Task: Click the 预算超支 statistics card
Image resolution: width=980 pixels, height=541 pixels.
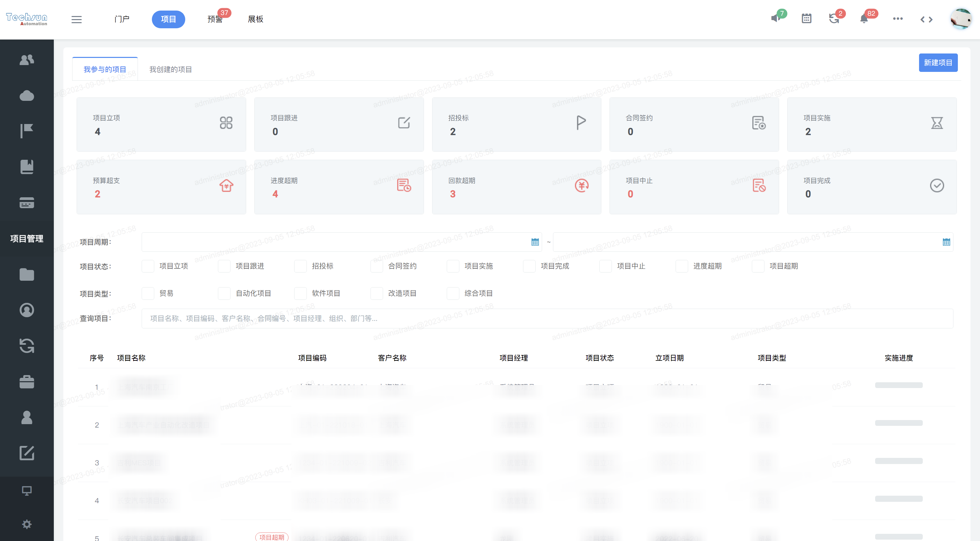Action: pyautogui.click(x=161, y=187)
